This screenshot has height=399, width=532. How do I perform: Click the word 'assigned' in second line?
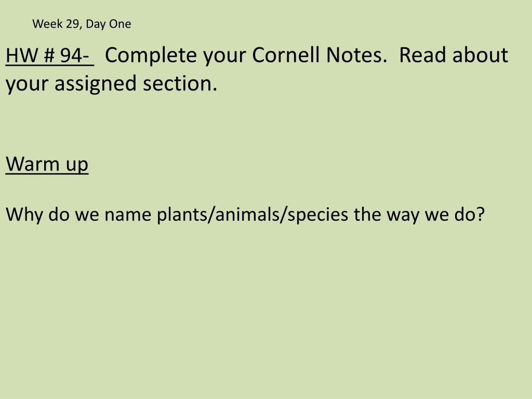click(x=96, y=84)
